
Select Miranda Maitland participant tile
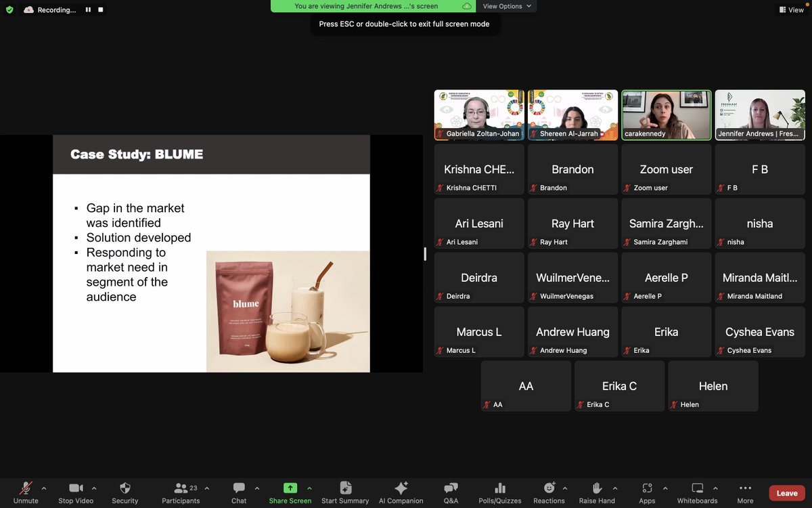tap(760, 278)
